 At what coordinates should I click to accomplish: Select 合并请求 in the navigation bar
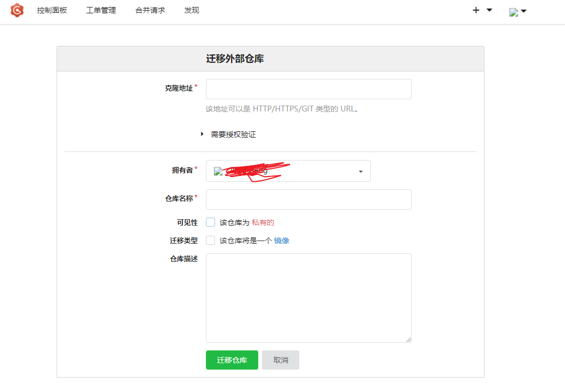pos(150,10)
